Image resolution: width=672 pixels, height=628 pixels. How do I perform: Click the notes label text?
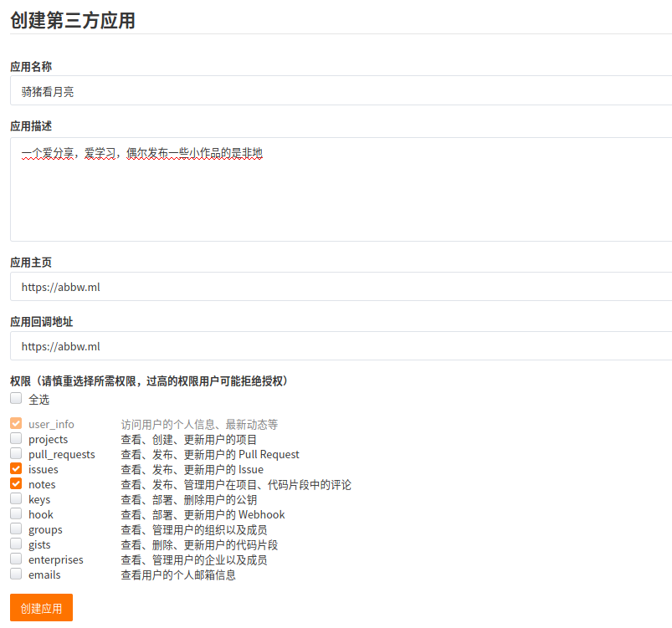coord(42,484)
